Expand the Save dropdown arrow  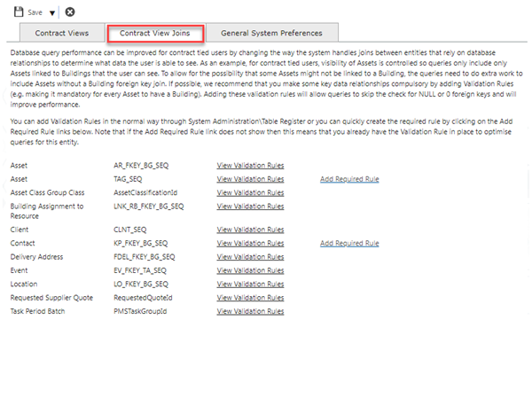pyautogui.click(x=52, y=13)
